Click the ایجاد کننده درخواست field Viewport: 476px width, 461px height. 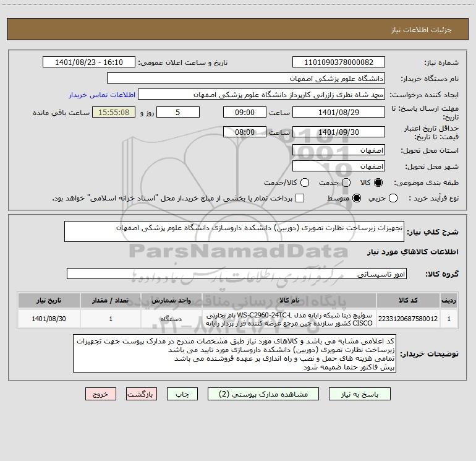tap(261, 94)
